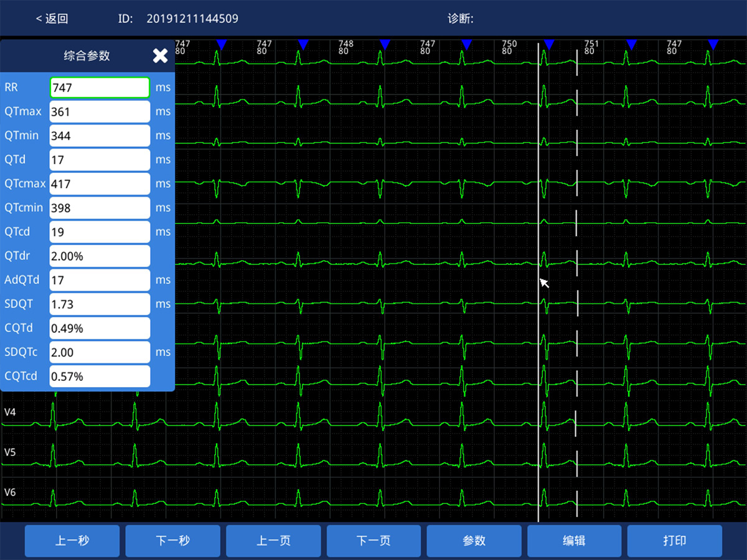Viewport: 747px width, 560px height.
Task: Click the CQTcd field showing 0.57%
Action: [x=100, y=376]
